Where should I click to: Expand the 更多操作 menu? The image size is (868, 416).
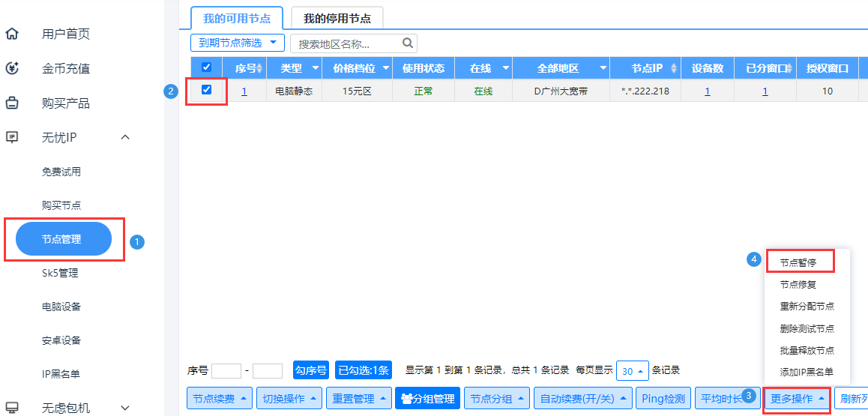tap(798, 399)
